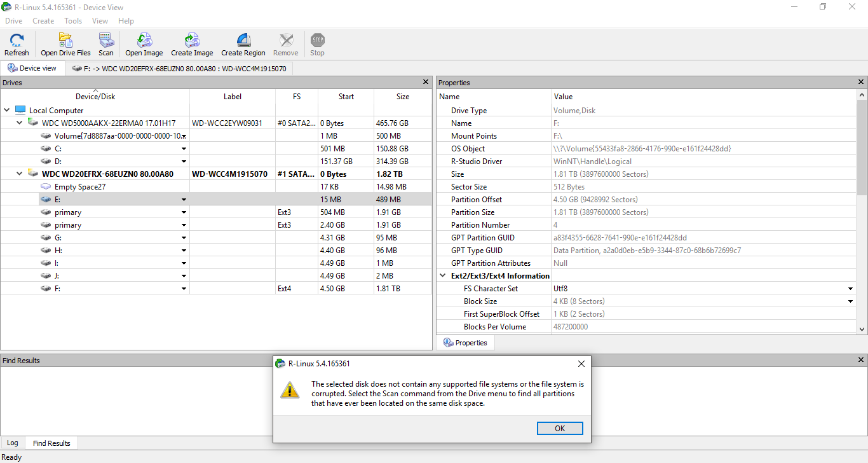This screenshot has height=463, width=868.
Task: Open the Tools menu
Action: pyautogui.click(x=73, y=21)
